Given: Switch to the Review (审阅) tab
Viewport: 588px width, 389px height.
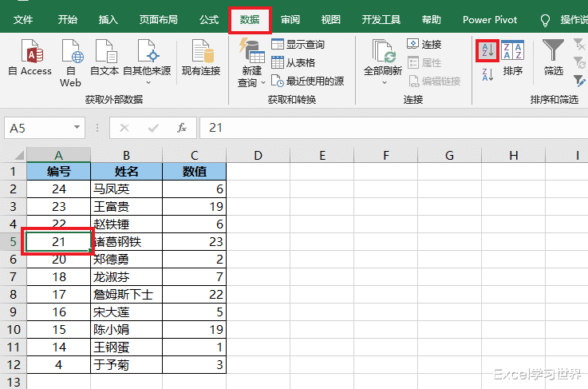Looking at the screenshot, I should tap(290, 19).
